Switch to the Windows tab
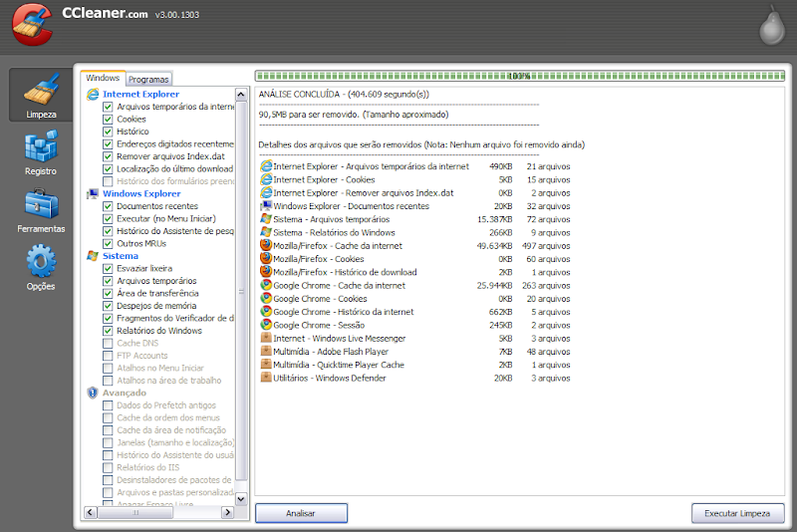This screenshot has width=797, height=532. point(103,78)
